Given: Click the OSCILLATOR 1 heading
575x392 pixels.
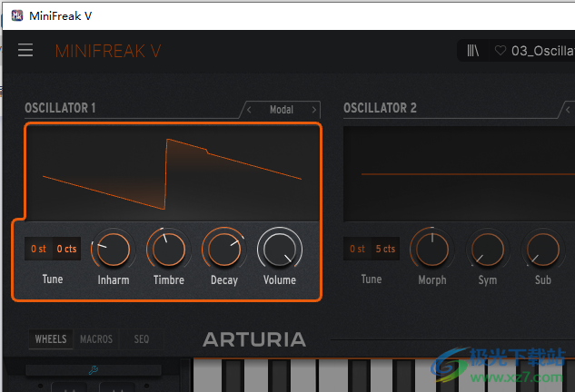Looking at the screenshot, I should pos(60,108).
